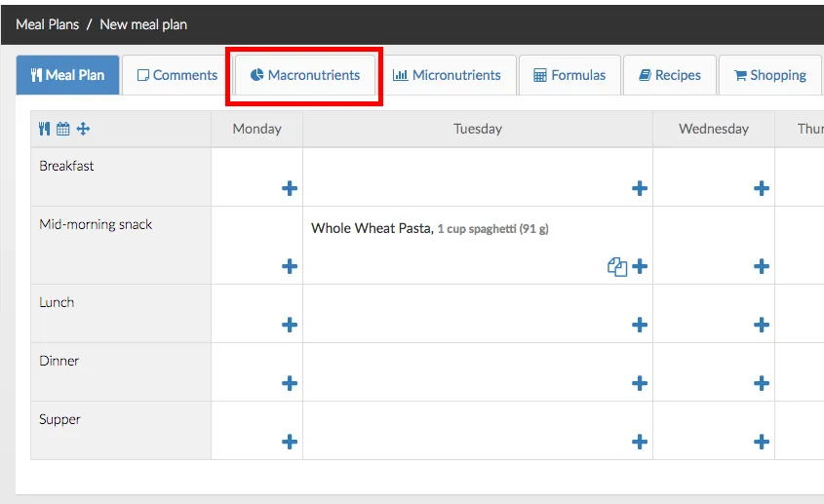Copy the Whole Wheat Pasta entry
This screenshot has height=504, width=824.
pyautogui.click(x=616, y=266)
